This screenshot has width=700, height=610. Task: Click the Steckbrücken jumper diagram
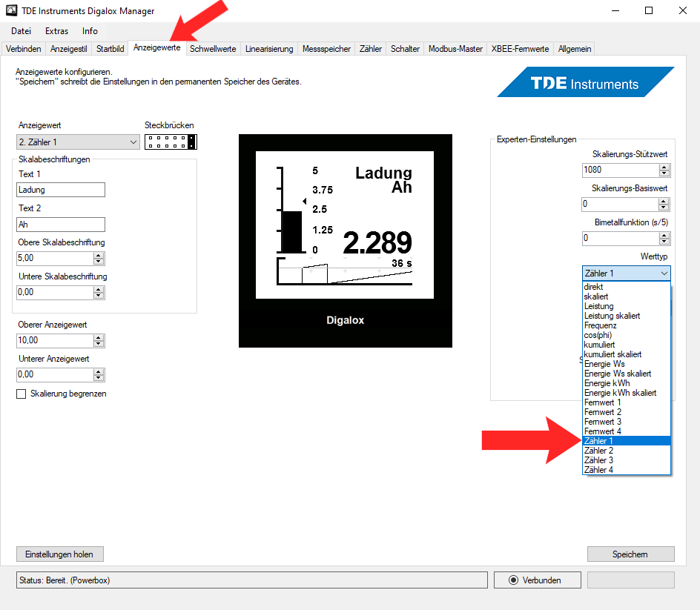(x=171, y=142)
